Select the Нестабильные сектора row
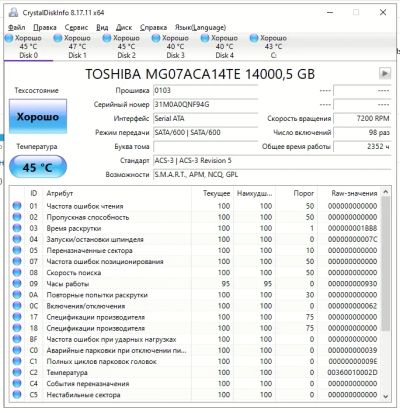This screenshot has width=400, height=413. pos(195,395)
